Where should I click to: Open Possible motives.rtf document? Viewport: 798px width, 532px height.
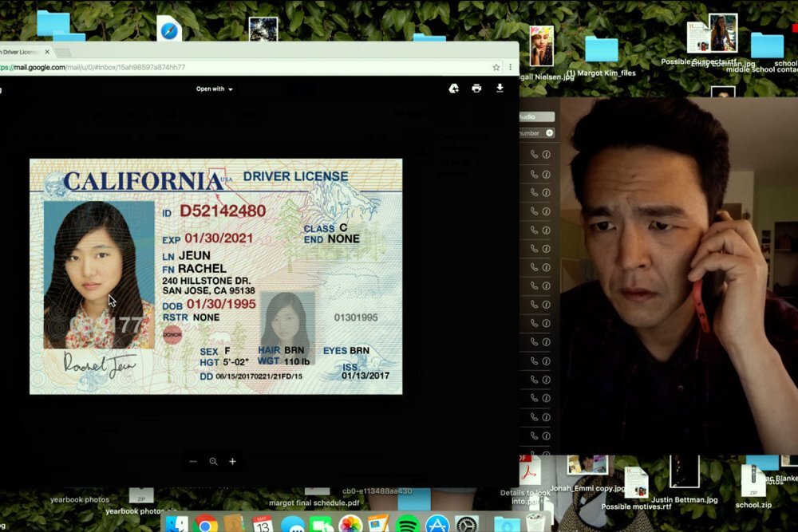[x=636, y=483]
